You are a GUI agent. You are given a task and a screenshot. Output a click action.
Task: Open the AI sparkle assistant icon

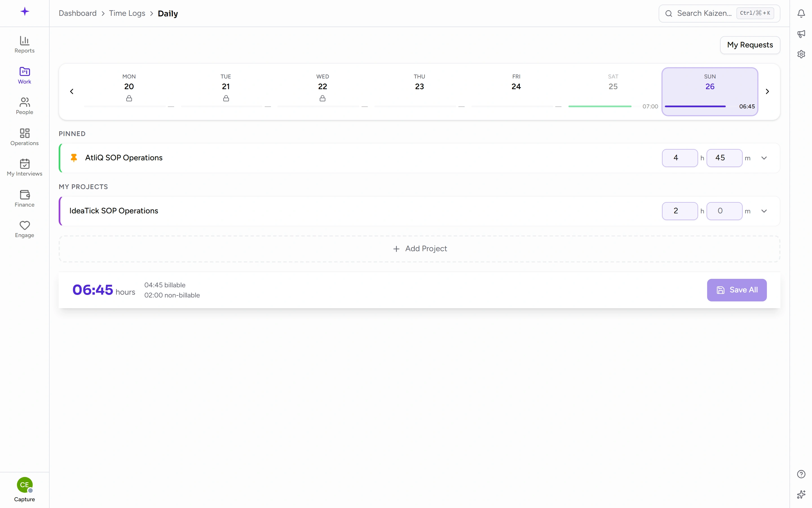click(x=801, y=494)
